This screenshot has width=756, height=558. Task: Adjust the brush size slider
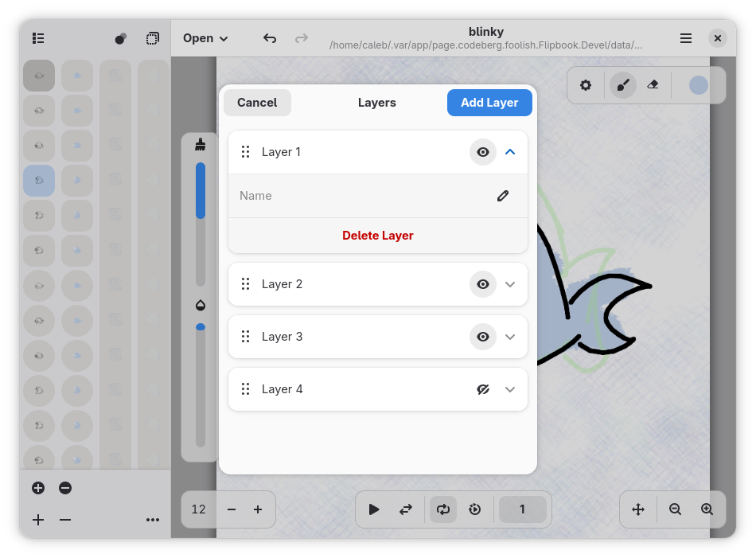(201, 224)
